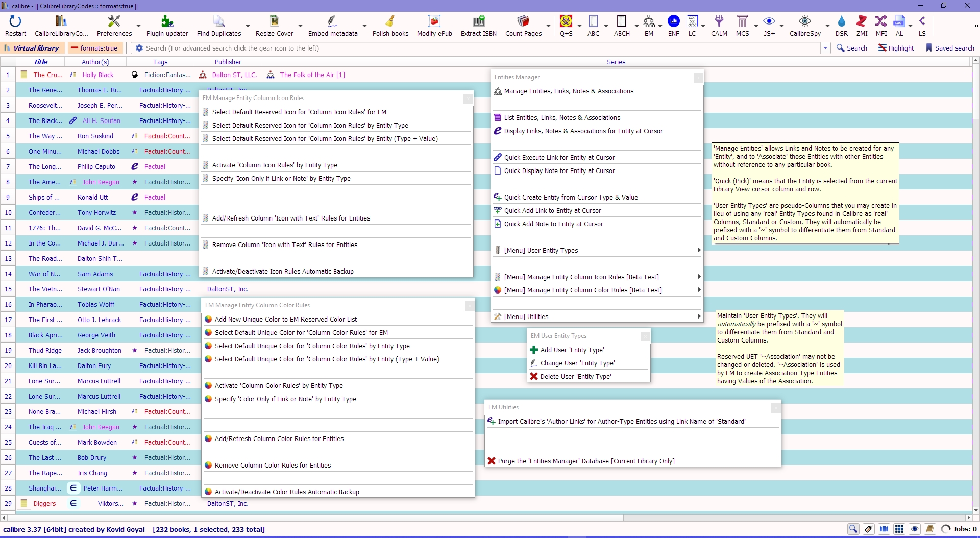Click the Modify ePub icon
The image size is (980, 538).
(434, 26)
